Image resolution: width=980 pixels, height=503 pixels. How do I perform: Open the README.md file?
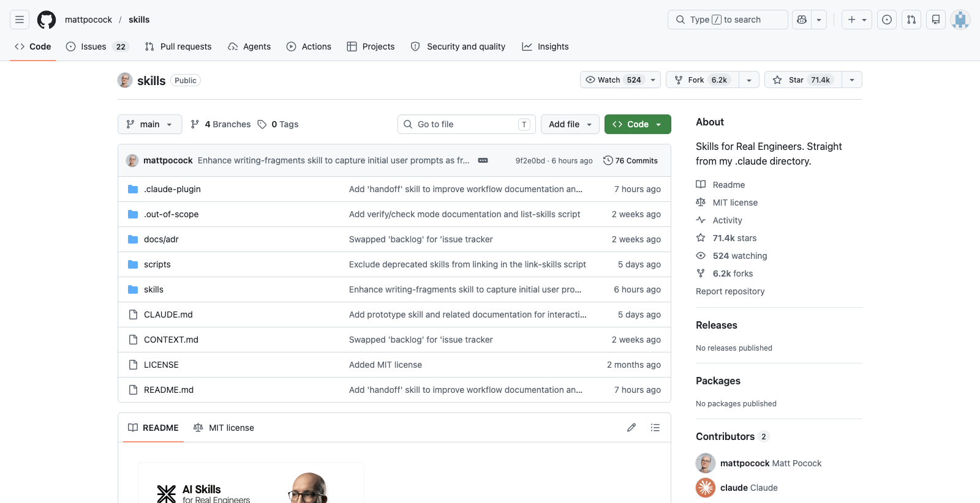click(x=168, y=390)
